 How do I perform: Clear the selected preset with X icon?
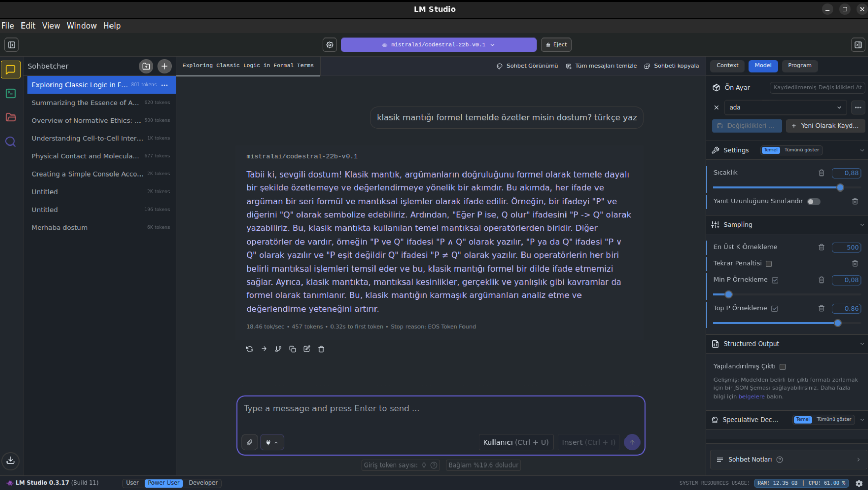tap(716, 107)
